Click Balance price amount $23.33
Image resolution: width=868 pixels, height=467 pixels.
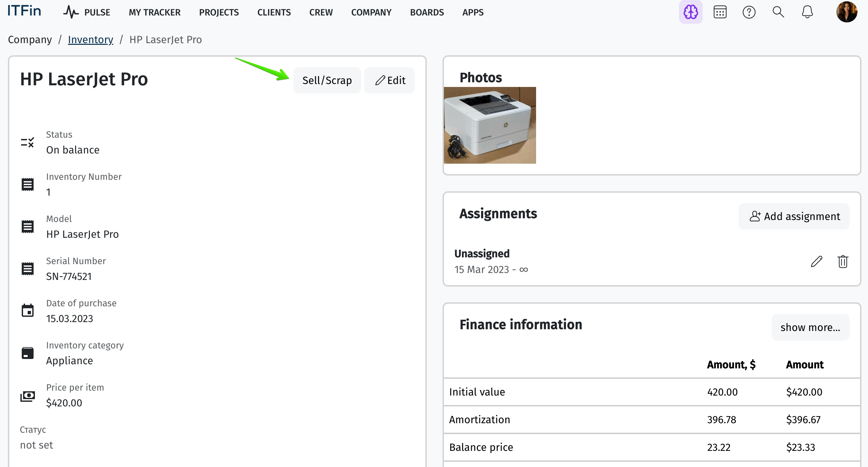coord(800,447)
